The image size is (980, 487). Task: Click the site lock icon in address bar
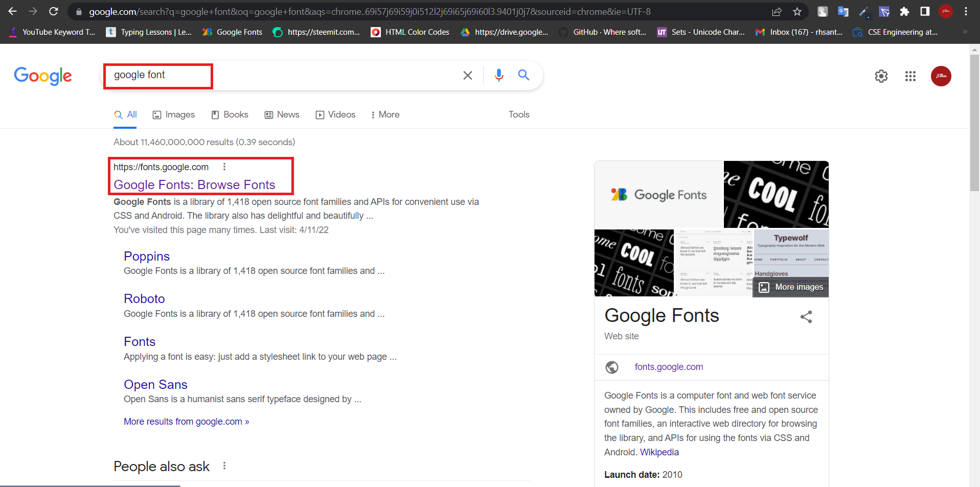pyautogui.click(x=79, y=11)
